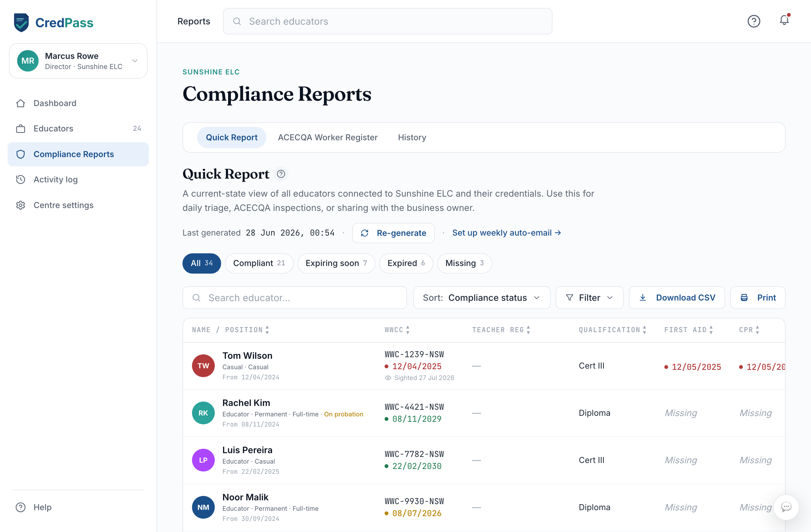Switch to History tab

click(412, 137)
